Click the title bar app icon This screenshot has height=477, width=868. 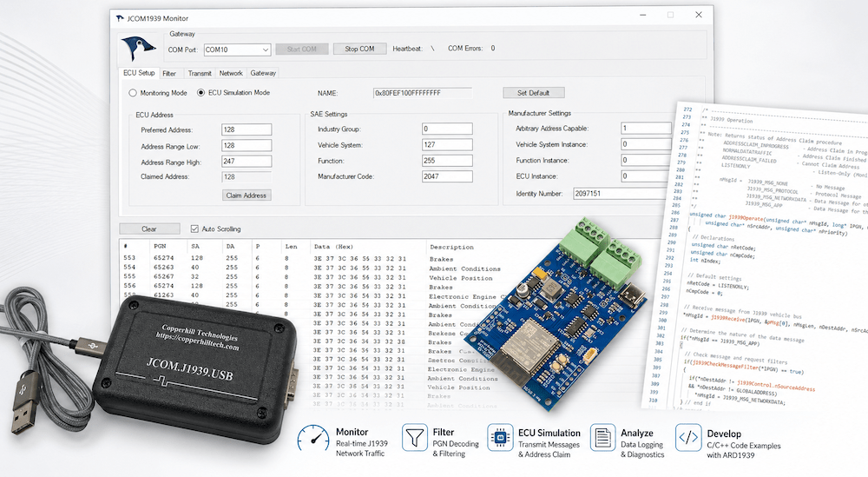click(x=120, y=18)
